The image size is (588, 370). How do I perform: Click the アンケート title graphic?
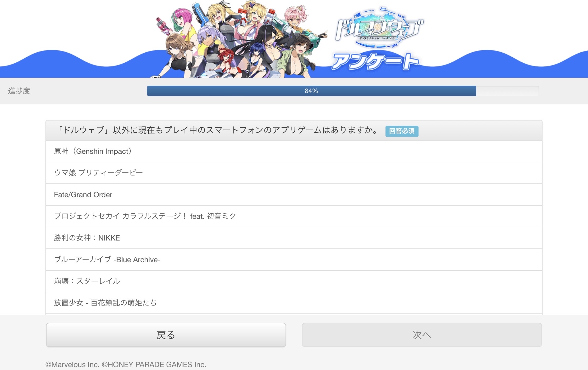375,61
